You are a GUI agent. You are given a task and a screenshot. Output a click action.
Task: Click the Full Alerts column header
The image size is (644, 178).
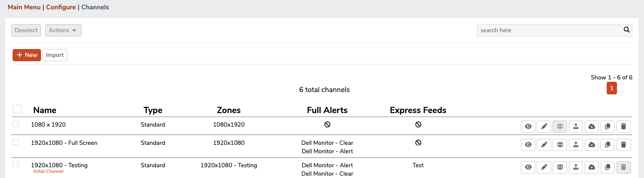pos(327,110)
